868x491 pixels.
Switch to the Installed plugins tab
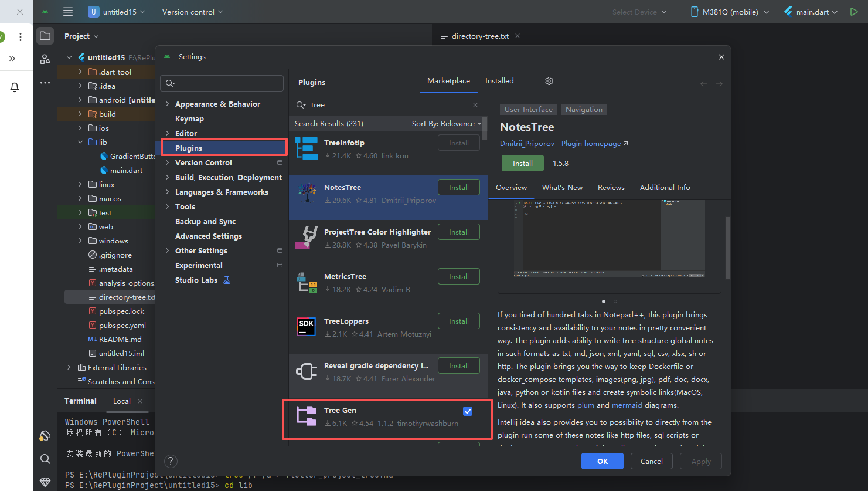pos(499,81)
